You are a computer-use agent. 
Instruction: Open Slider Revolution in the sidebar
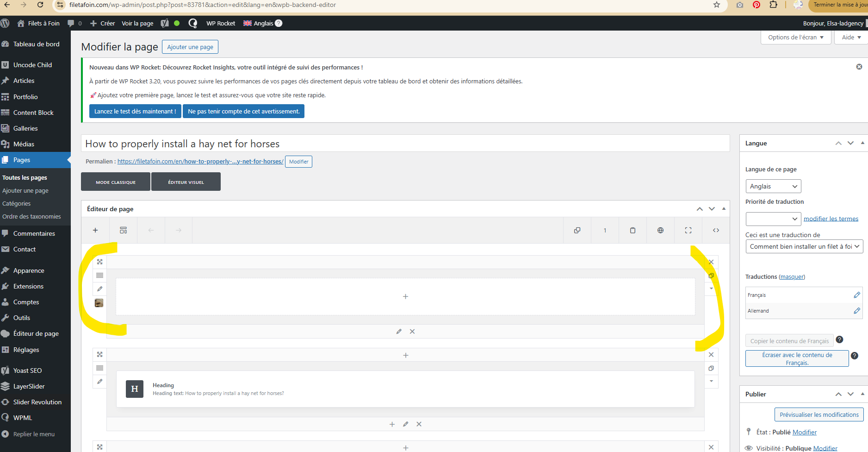coord(35,402)
